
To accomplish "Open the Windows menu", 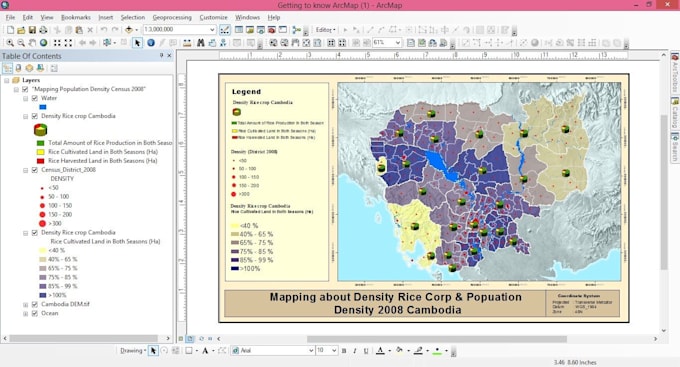I will tap(248, 17).
